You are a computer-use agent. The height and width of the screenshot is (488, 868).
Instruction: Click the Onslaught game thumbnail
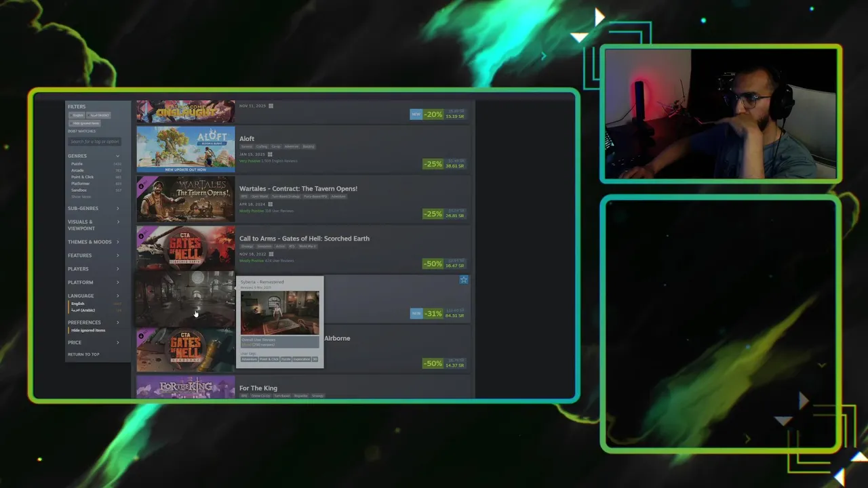point(186,111)
